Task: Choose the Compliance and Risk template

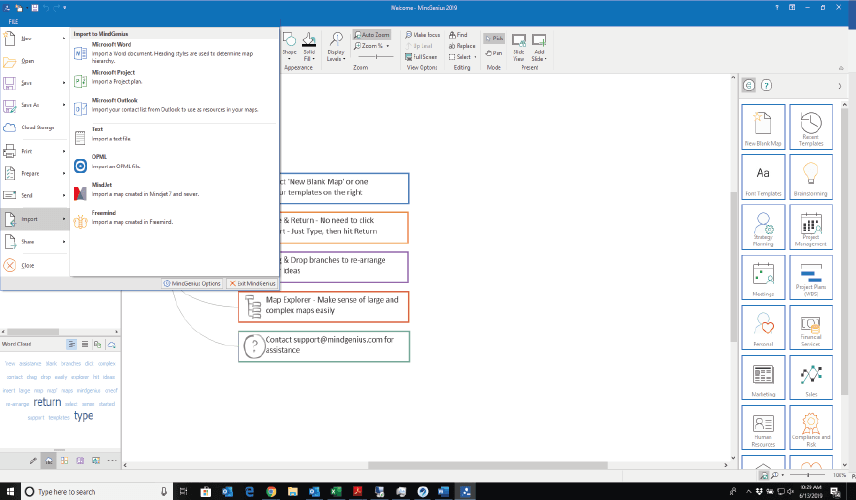Action: coord(811,427)
